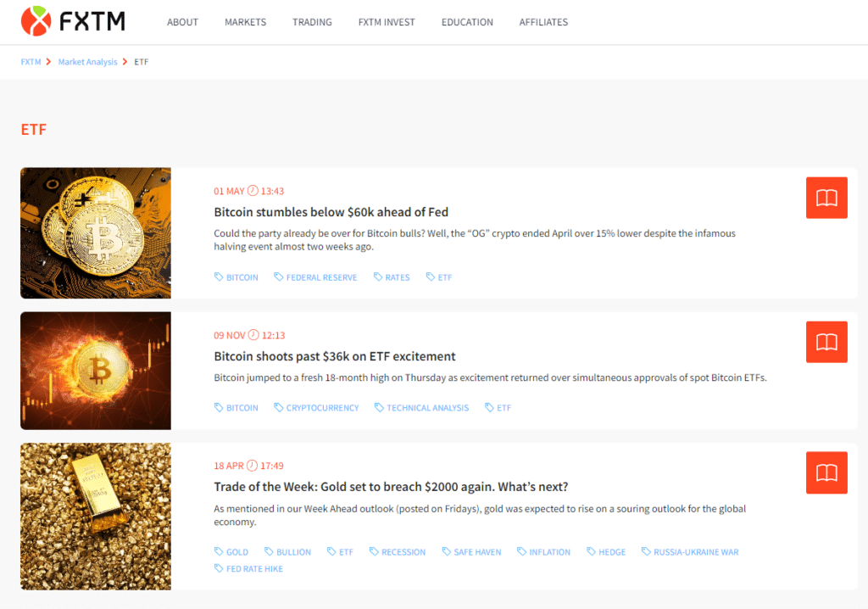Open the TRADING menu
Image resolution: width=868 pixels, height=609 pixels.
(x=312, y=22)
